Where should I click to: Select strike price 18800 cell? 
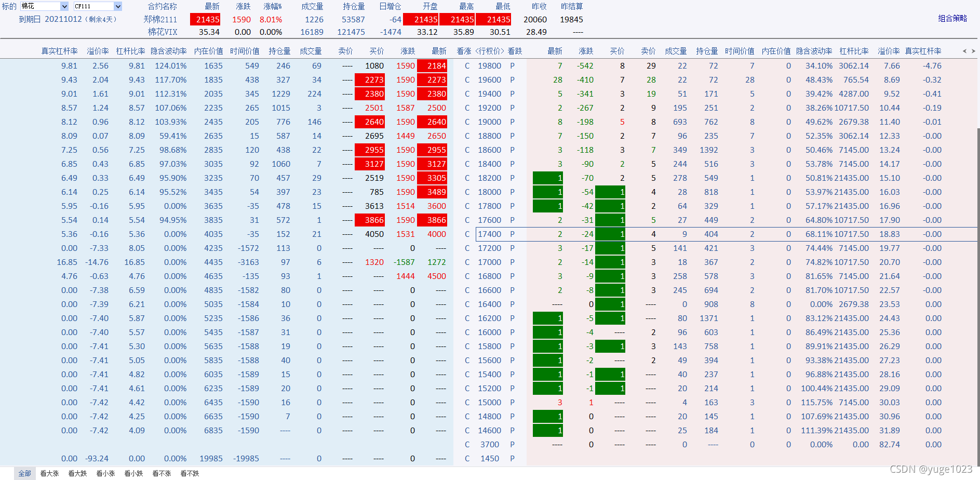490,136
